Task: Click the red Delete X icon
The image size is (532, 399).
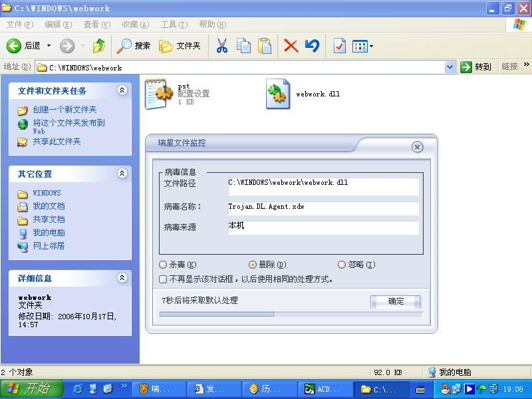Action: 291,46
